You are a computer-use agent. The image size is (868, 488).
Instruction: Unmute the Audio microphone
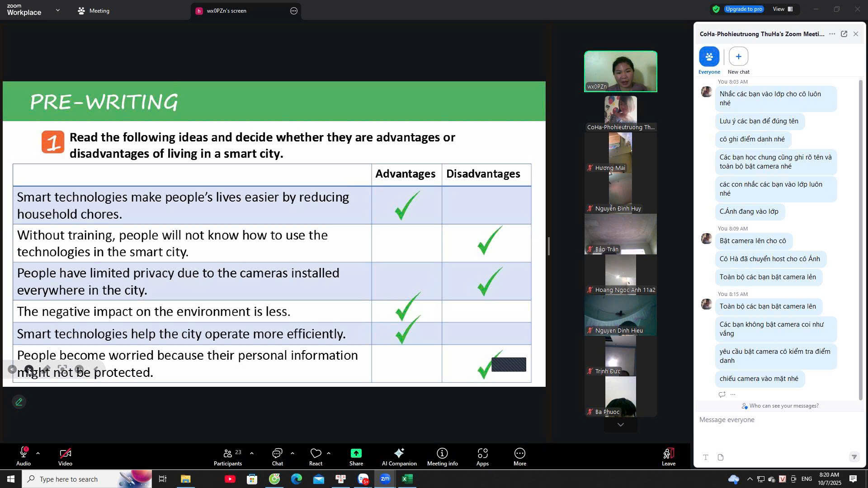pyautogui.click(x=24, y=453)
